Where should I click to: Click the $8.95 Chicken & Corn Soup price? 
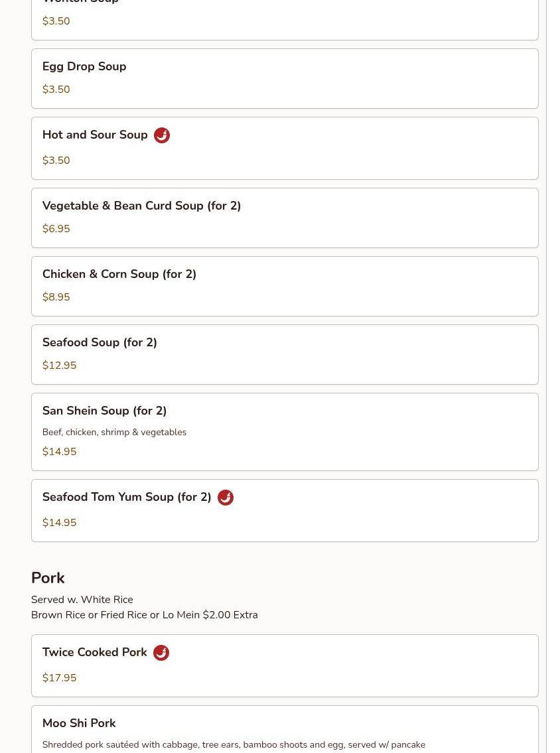click(56, 297)
